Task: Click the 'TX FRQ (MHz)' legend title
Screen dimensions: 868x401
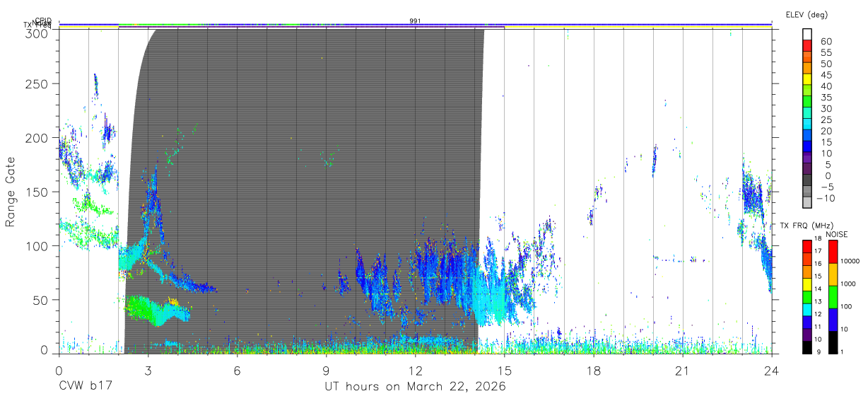Action: [807, 226]
